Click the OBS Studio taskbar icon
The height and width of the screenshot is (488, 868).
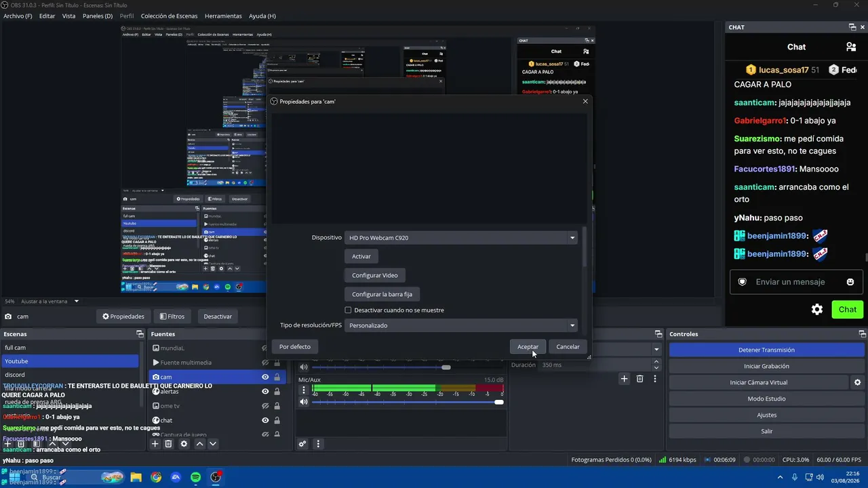click(x=216, y=477)
